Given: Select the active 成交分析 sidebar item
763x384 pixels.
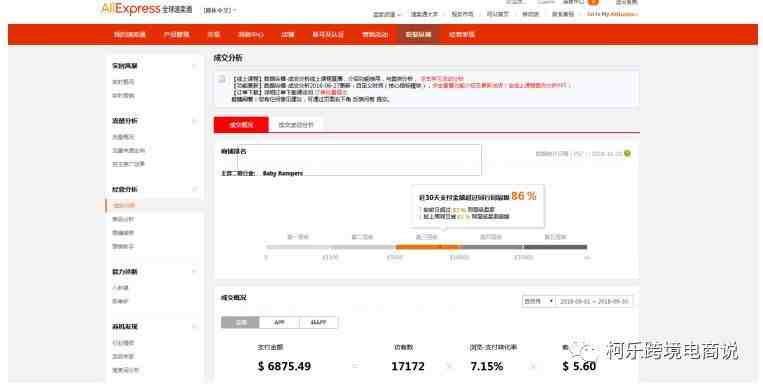Looking at the screenshot, I should click(x=124, y=205).
